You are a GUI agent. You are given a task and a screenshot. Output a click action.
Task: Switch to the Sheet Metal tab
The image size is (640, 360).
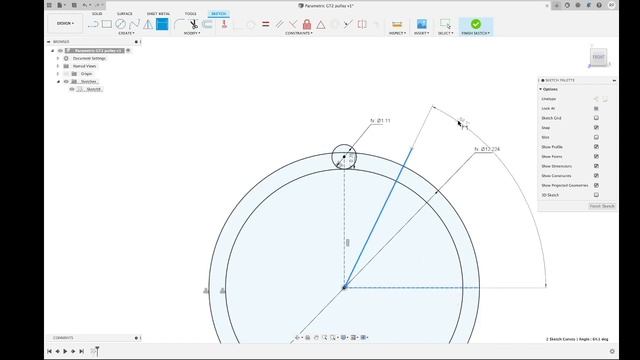point(158,14)
